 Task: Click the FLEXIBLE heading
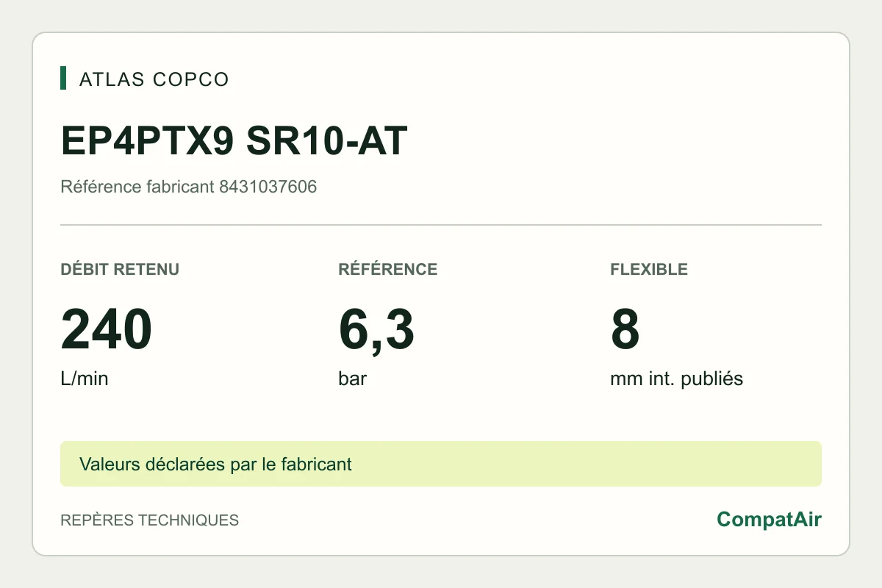click(x=649, y=269)
